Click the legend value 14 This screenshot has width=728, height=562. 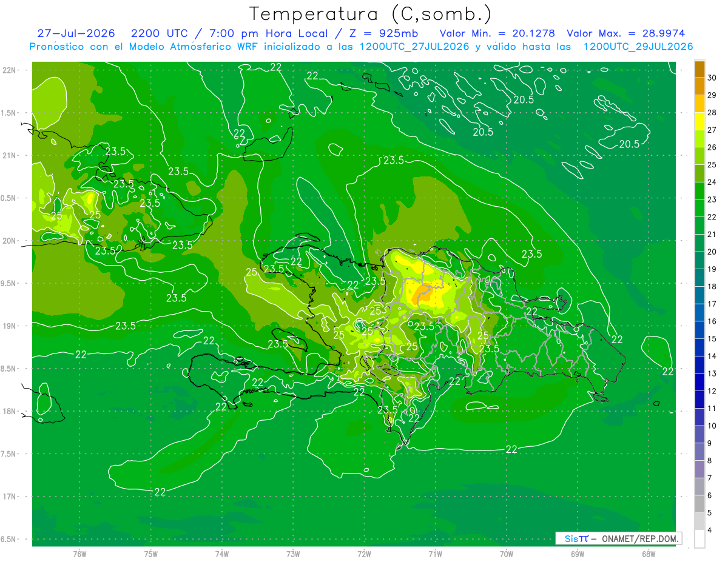(x=712, y=356)
